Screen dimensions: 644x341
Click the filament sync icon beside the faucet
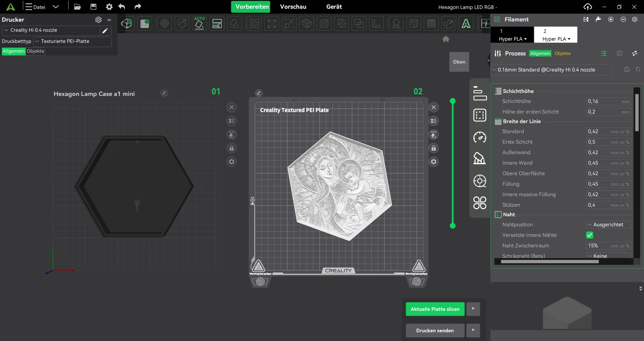(586, 19)
